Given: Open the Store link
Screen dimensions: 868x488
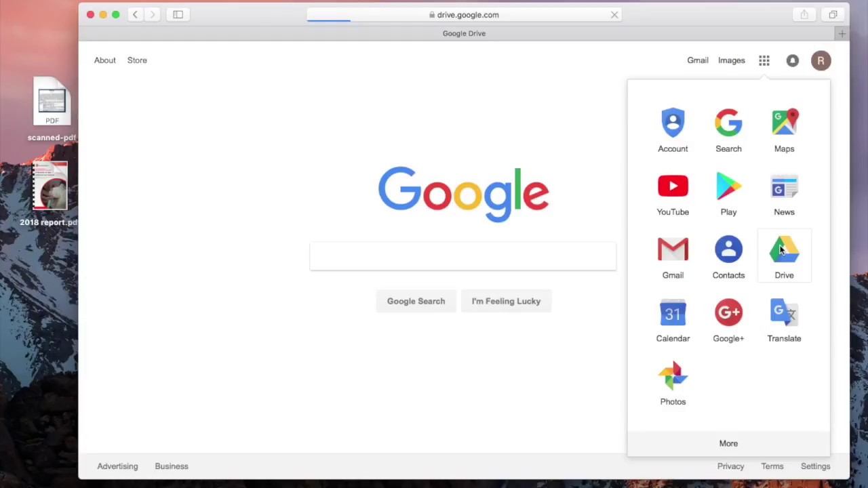Looking at the screenshot, I should pyautogui.click(x=137, y=60).
